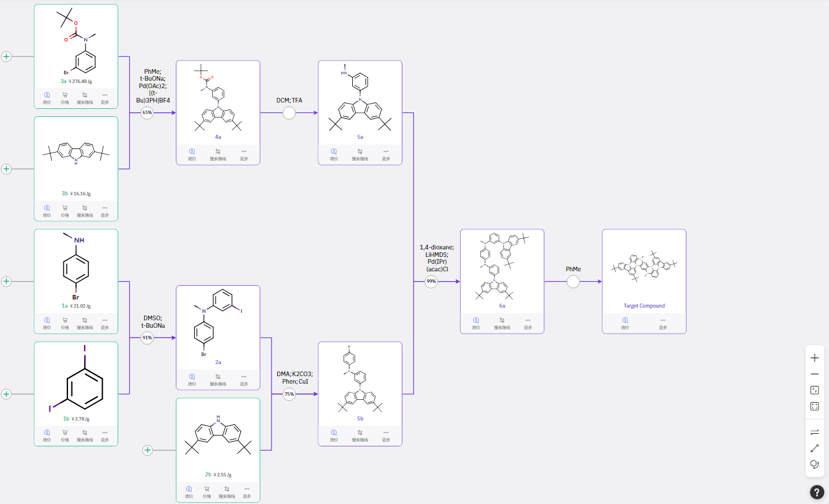The image size is (829, 504).
Task: Zoom in using the plus tool
Action: click(x=814, y=358)
